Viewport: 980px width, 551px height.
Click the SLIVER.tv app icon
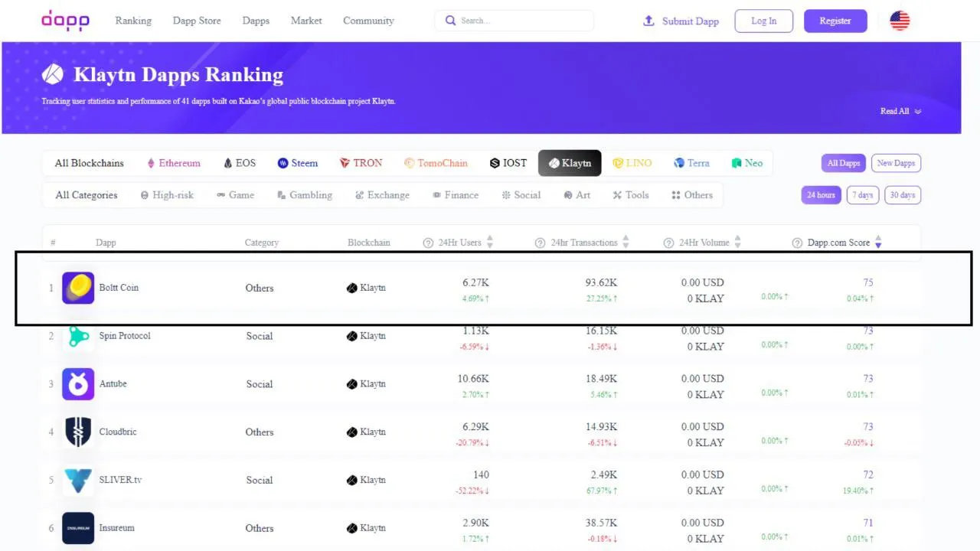(78, 480)
